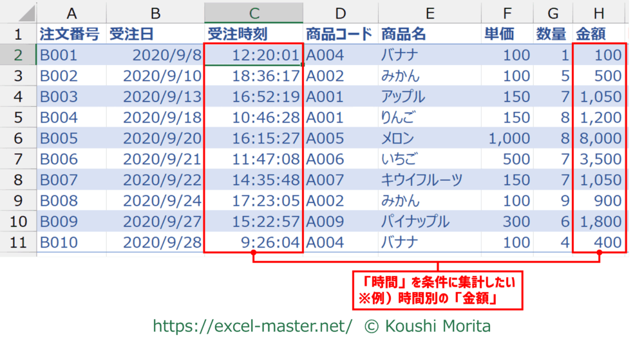Select column C header

click(254, 12)
